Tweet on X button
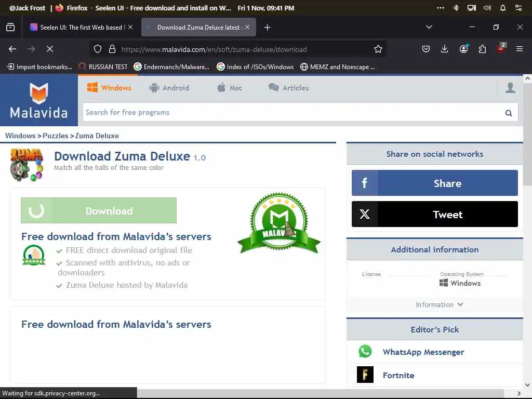532x399 pixels. click(435, 214)
